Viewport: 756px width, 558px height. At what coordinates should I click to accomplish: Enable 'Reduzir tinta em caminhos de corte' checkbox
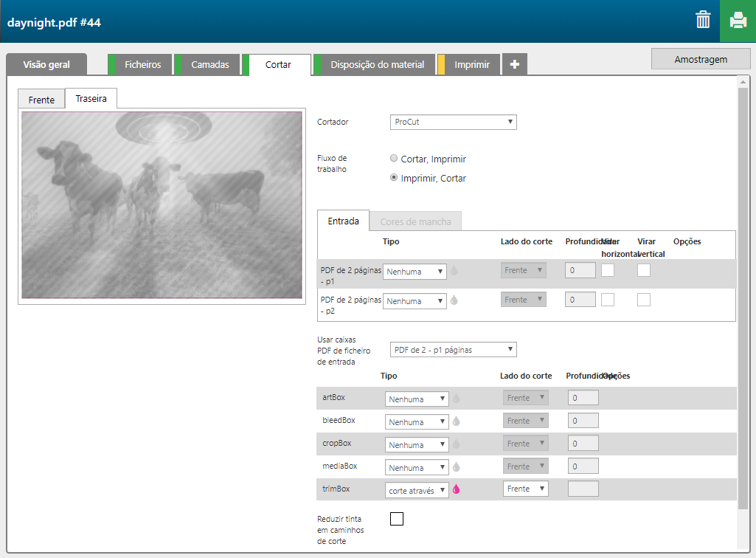[x=397, y=519]
